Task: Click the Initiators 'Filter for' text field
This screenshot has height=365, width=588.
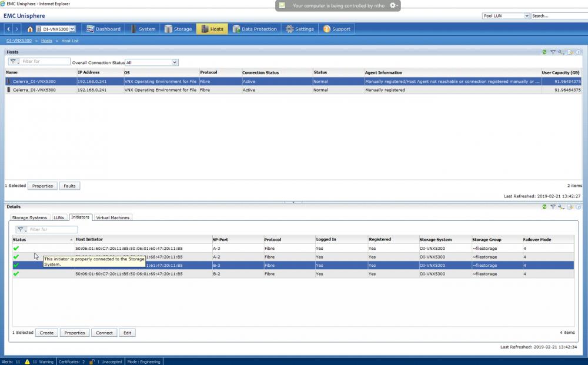Action: coord(53,229)
